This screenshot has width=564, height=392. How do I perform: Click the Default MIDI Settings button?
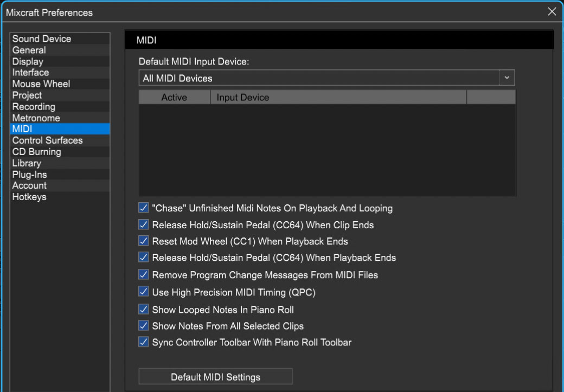[215, 376]
